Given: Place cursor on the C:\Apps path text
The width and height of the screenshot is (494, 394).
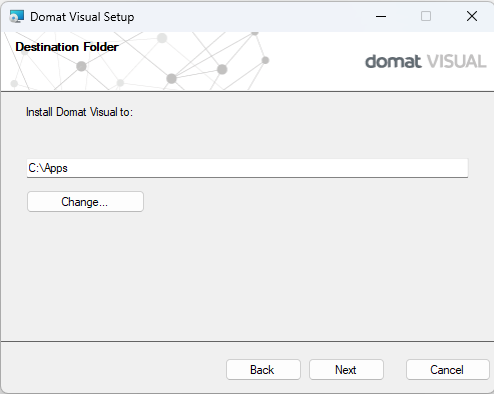Looking at the screenshot, I should click(48, 168).
